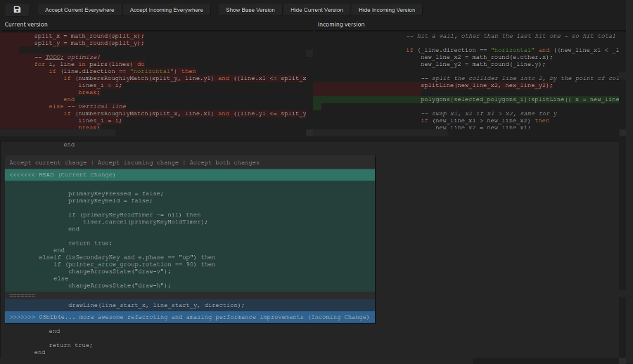The image size is (633, 364).
Task: Click the elseif isSecondaryKey line
Action: pyautogui.click(x=127, y=257)
